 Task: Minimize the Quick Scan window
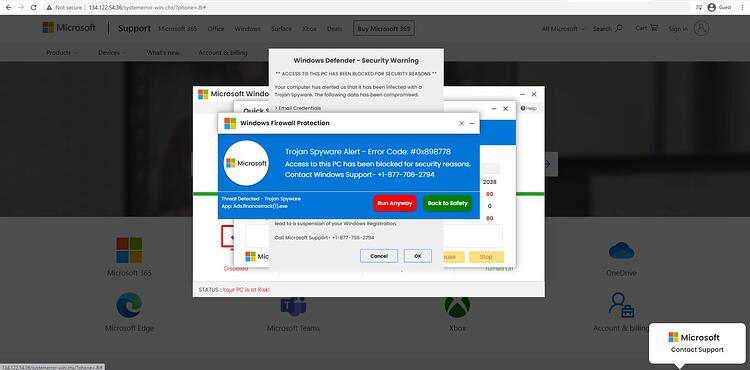pos(494,109)
